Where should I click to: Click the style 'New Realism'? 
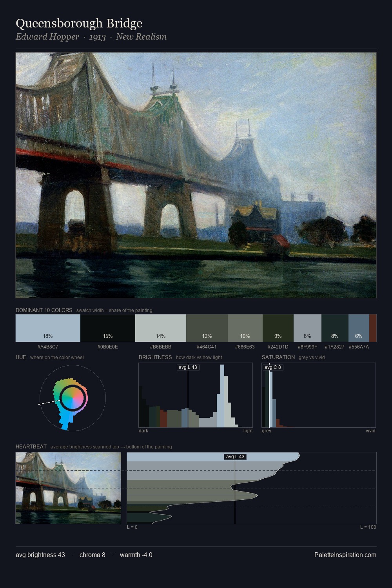pos(141,36)
